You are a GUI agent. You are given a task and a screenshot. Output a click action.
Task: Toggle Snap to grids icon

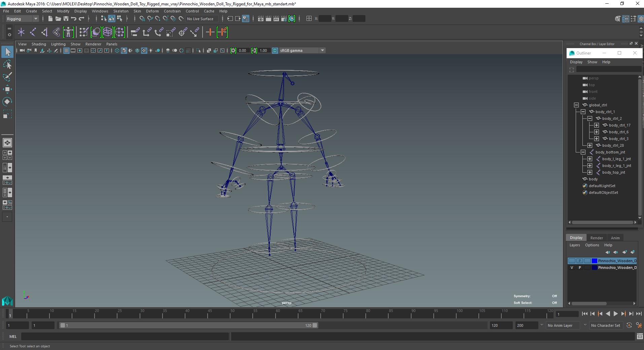(142, 19)
